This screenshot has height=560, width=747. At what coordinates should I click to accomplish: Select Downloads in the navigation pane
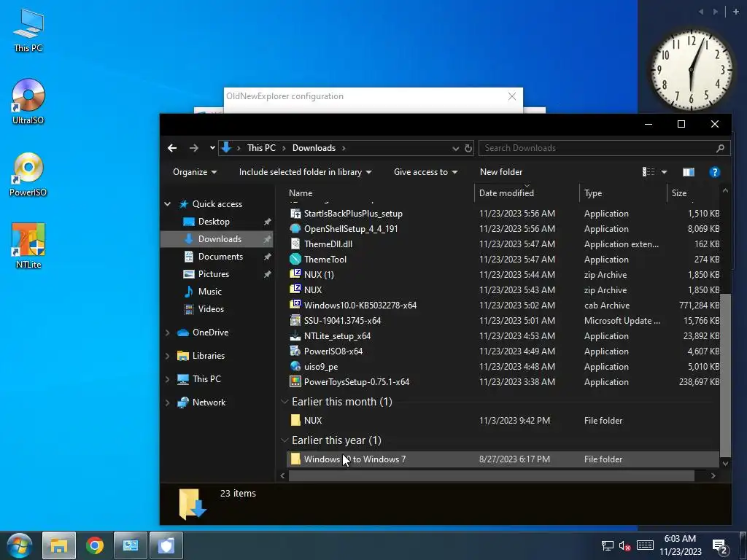coord(220,239)
